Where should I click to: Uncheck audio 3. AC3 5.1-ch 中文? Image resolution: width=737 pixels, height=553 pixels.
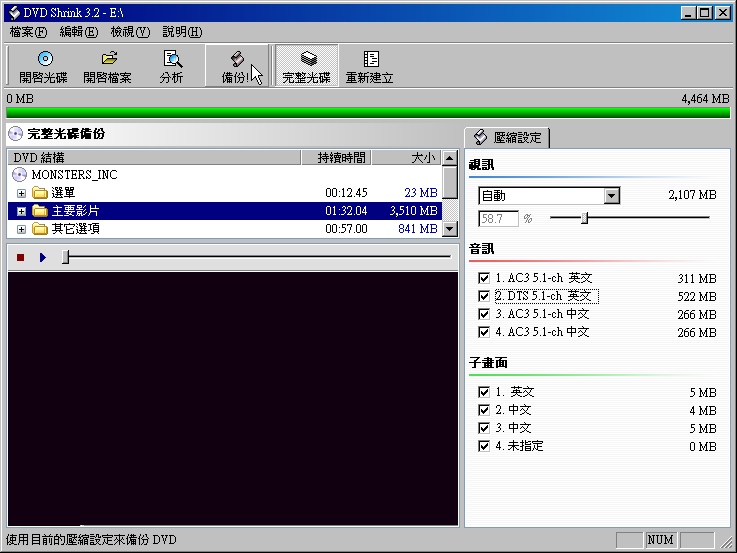pos(484,314)
